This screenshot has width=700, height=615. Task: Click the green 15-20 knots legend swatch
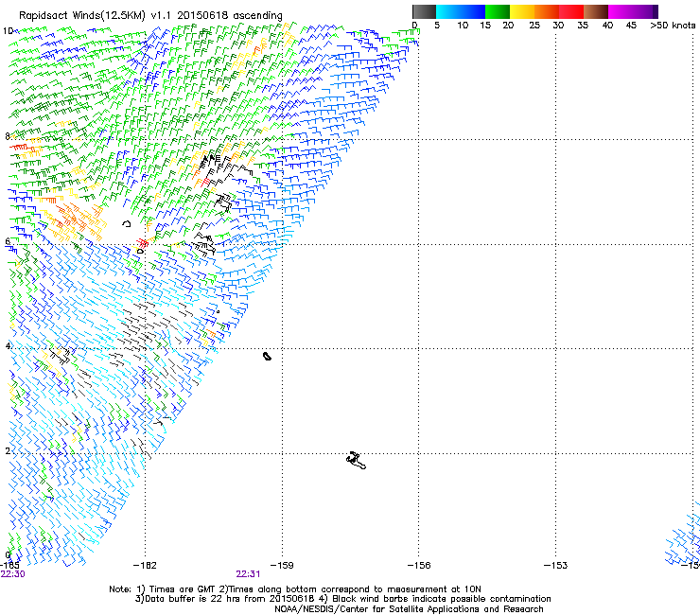(x=498, y=11)
